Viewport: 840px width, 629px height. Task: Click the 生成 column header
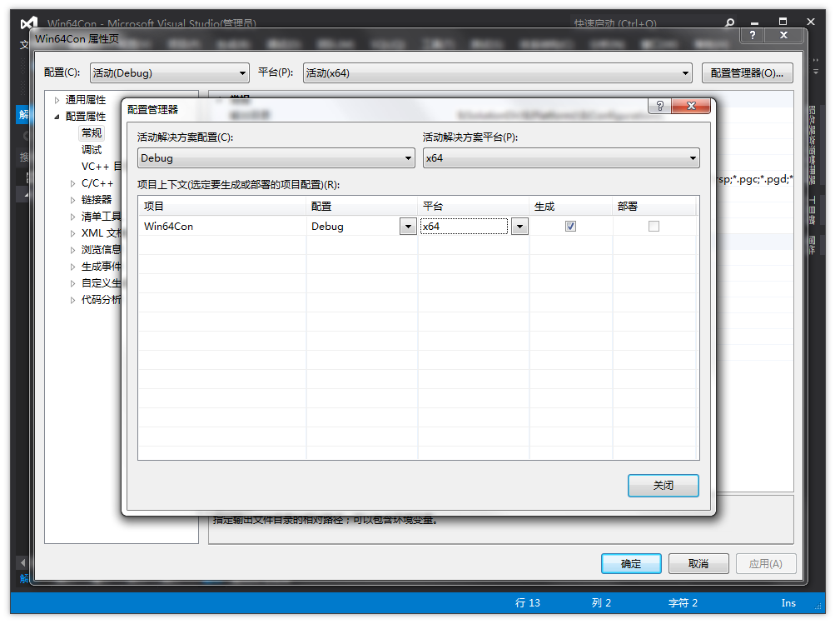[x=571, y=207]
